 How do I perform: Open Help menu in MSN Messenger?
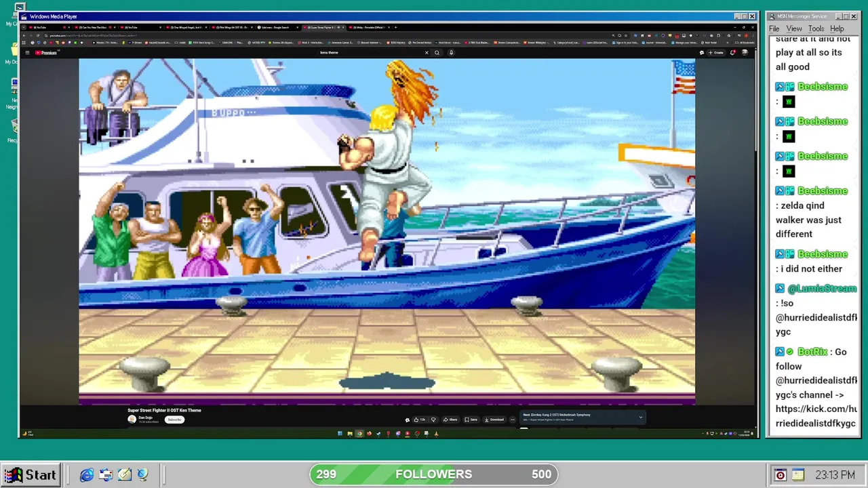pyautogui.click(x=837, y=28)
